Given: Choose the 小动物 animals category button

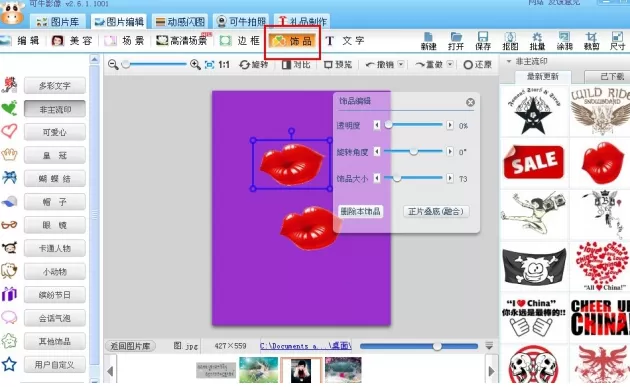Looking at the screenshot, I should [55, 272].
